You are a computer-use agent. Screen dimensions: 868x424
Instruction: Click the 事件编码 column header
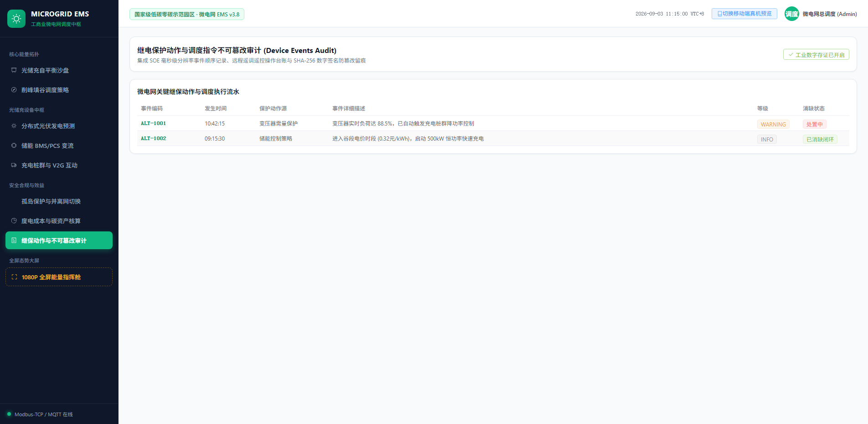click(152, 108)
